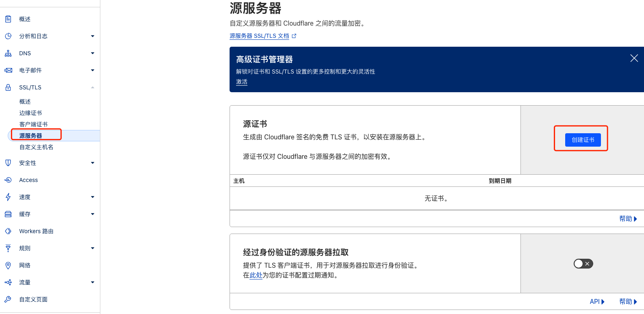The height and width of the screenshot is (314, 644).
Task: Expand the 电子邮件 dropdown arrow
Action: (93, 70)
